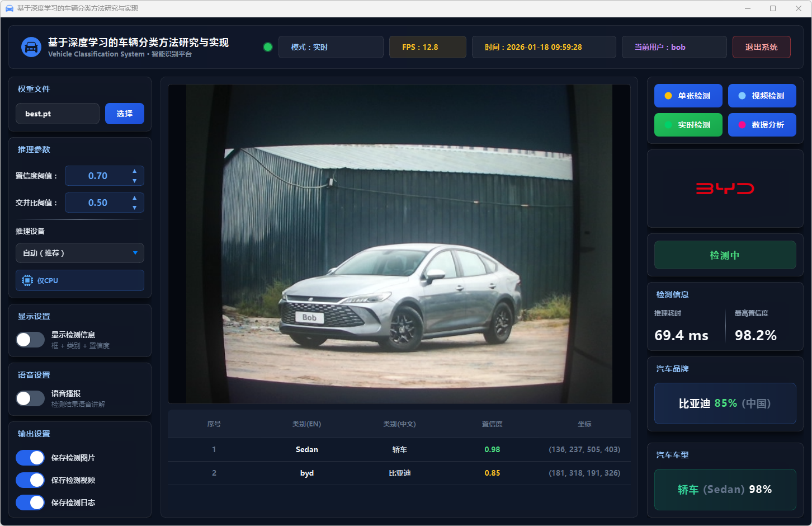
Task: Decrease 交并比阈值 with down arrow
Action: click(x=134, y=208)
